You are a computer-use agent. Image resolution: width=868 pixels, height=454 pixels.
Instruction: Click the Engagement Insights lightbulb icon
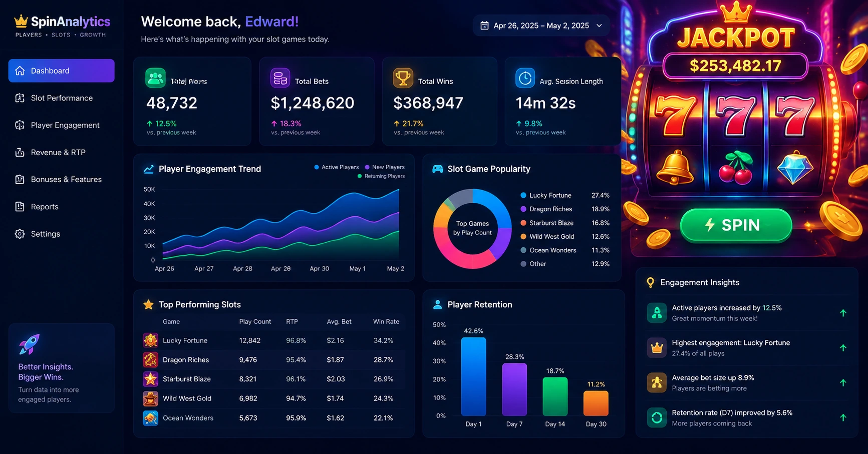click(x=650, y=282)
